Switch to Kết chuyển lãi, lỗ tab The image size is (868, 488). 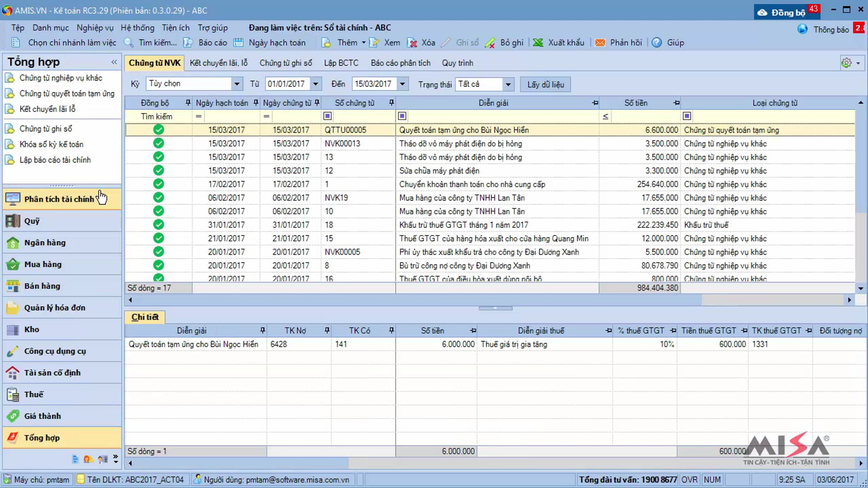[219, 63]
